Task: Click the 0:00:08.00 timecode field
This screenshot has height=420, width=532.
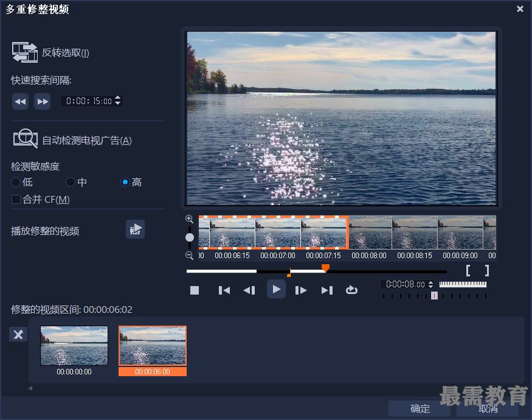Action: tap(405, 284)
